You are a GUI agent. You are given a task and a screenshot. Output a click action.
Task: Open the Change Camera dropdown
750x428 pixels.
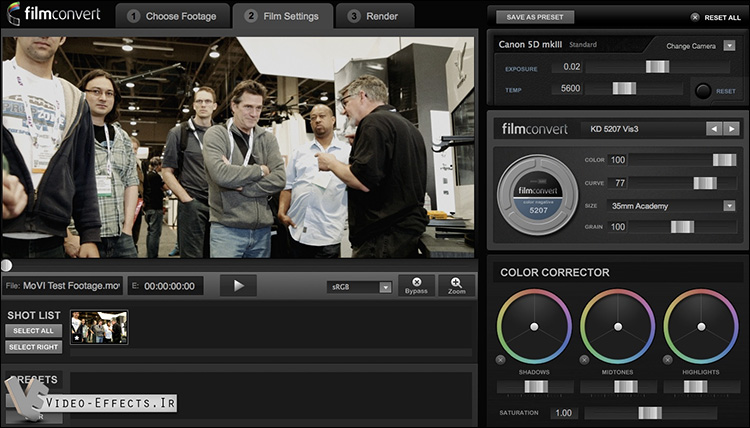[x=729, y=46]
